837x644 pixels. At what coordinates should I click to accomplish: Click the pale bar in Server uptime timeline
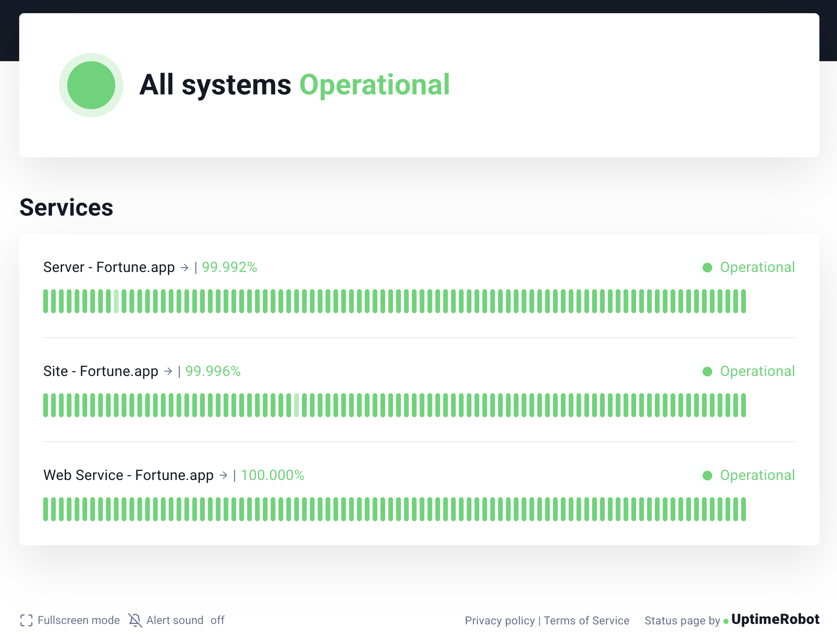click(116, 301)
